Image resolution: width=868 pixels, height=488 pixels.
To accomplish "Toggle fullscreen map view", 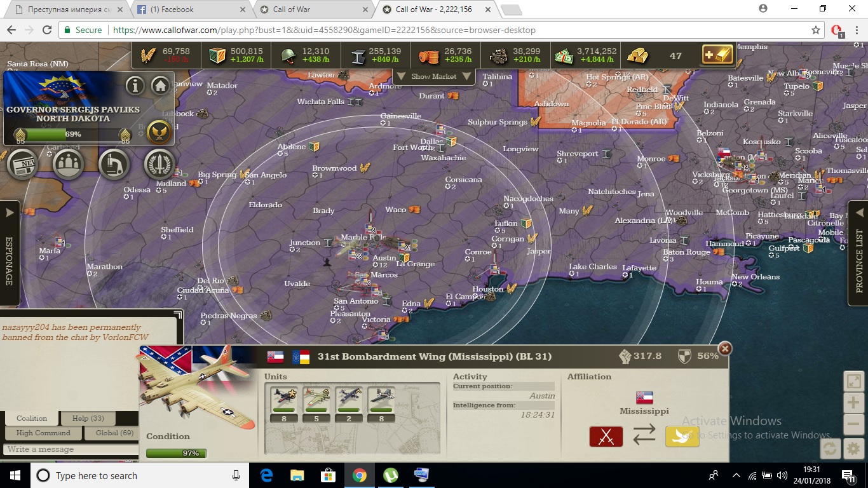I will [853, 381].
